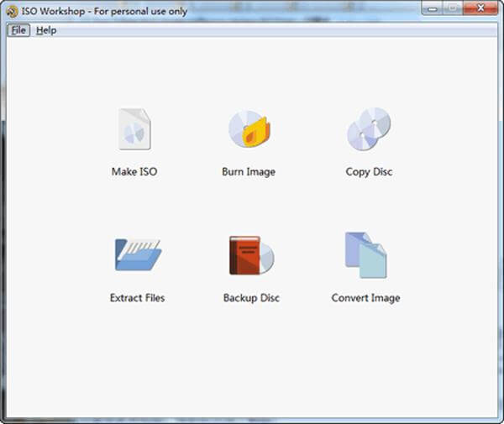504x424 pixels.
Task: Click the Make ISO document icon
Action: (134, 128)
